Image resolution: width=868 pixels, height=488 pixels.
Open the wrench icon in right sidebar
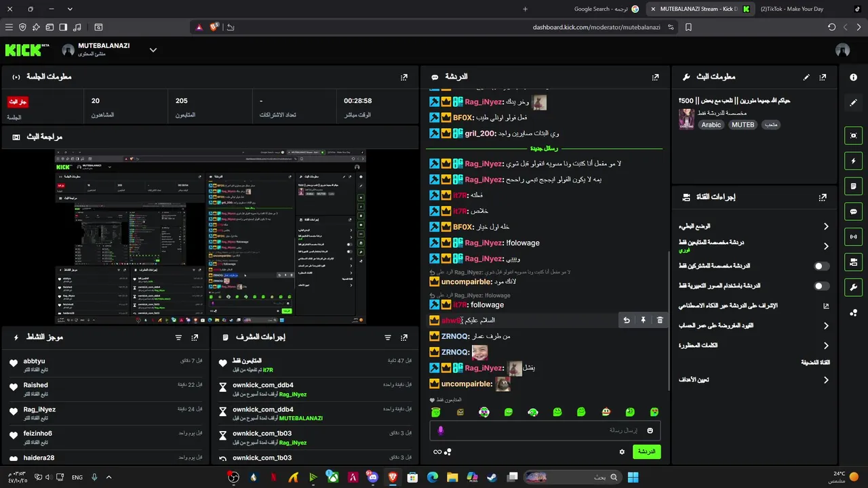click(x=854, y=287)
